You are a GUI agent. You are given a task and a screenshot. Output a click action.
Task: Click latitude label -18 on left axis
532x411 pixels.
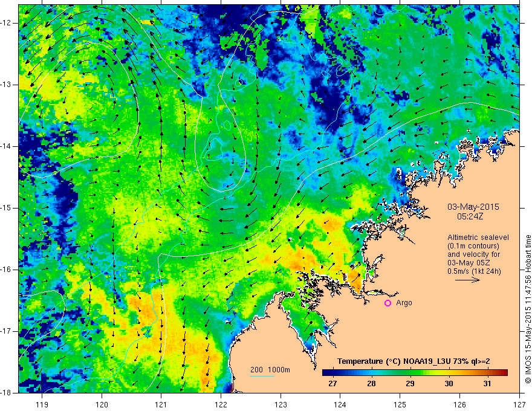coord(6,393)
